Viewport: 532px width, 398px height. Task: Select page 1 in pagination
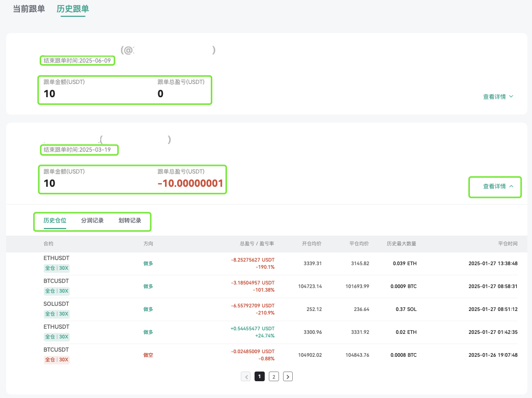[x=259, y=376]
